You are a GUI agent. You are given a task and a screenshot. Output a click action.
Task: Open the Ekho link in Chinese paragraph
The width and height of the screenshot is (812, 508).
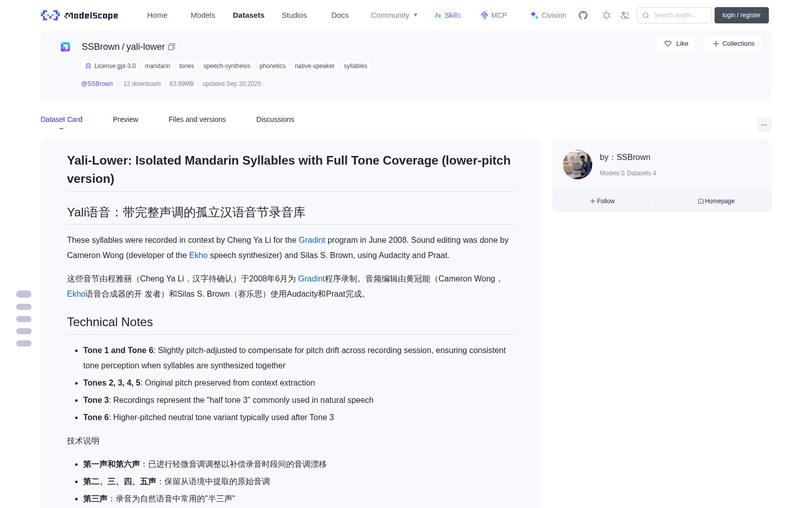[76, 294]
